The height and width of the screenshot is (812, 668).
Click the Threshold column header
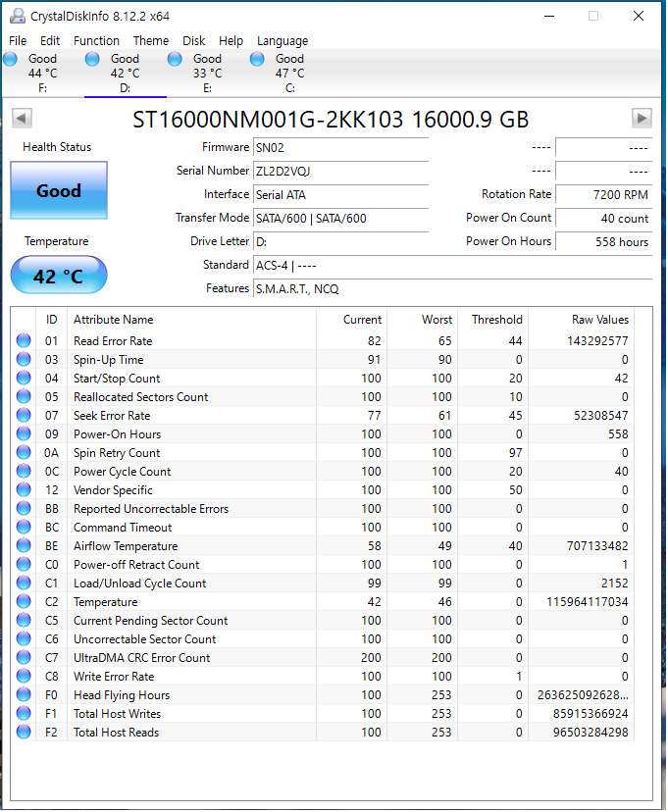point(493,320)
